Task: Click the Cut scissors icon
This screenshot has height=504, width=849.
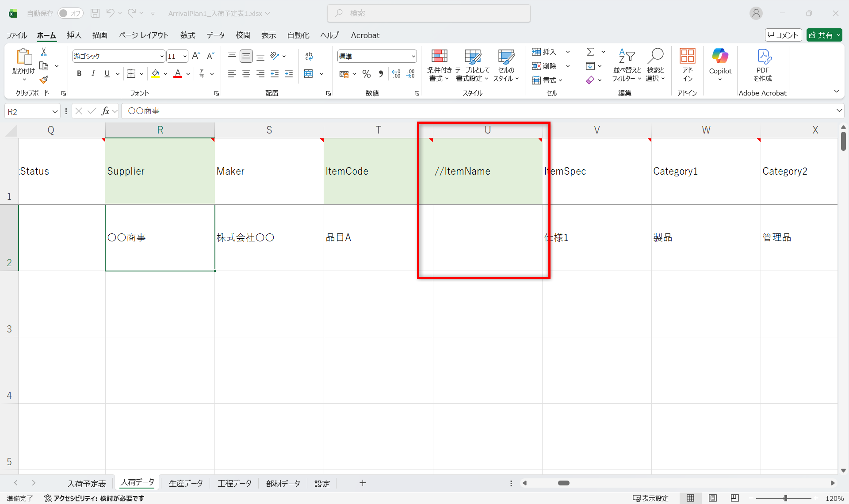Action: click(x=44, y=52)
